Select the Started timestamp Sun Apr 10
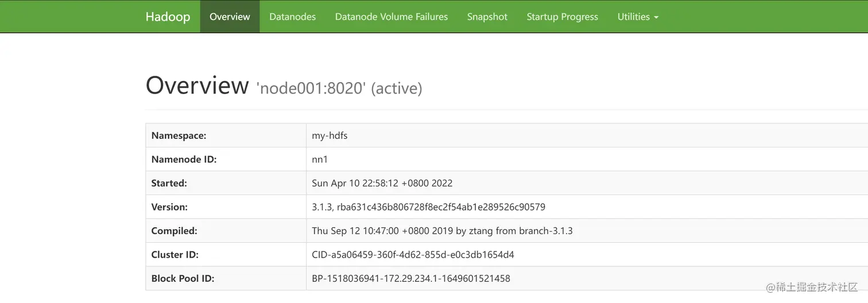 tap(382, 183)
